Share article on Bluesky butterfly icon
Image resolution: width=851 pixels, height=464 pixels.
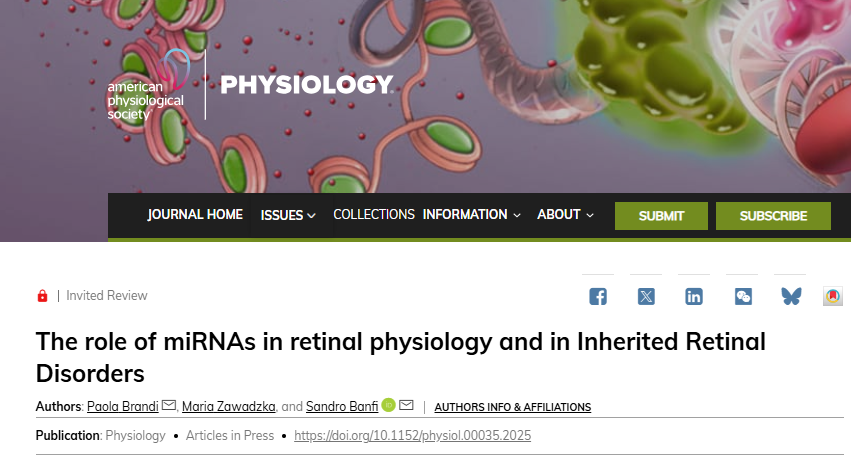(791, 296)
